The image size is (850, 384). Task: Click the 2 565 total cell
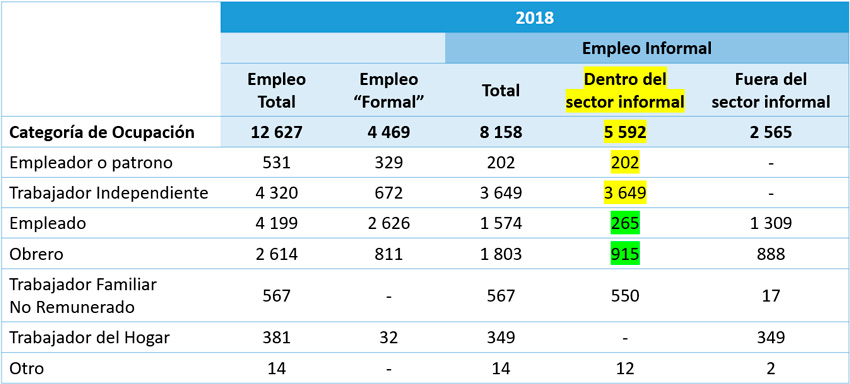770,133
